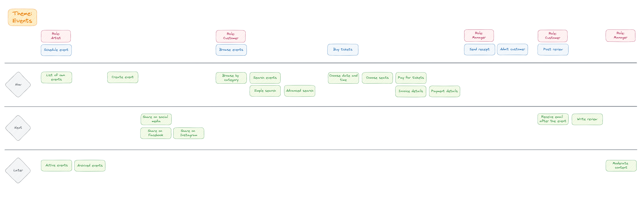Click the Schedule event card
Image resolution: width=644 pixels, height=197 pixels.
tap(56, 50)
